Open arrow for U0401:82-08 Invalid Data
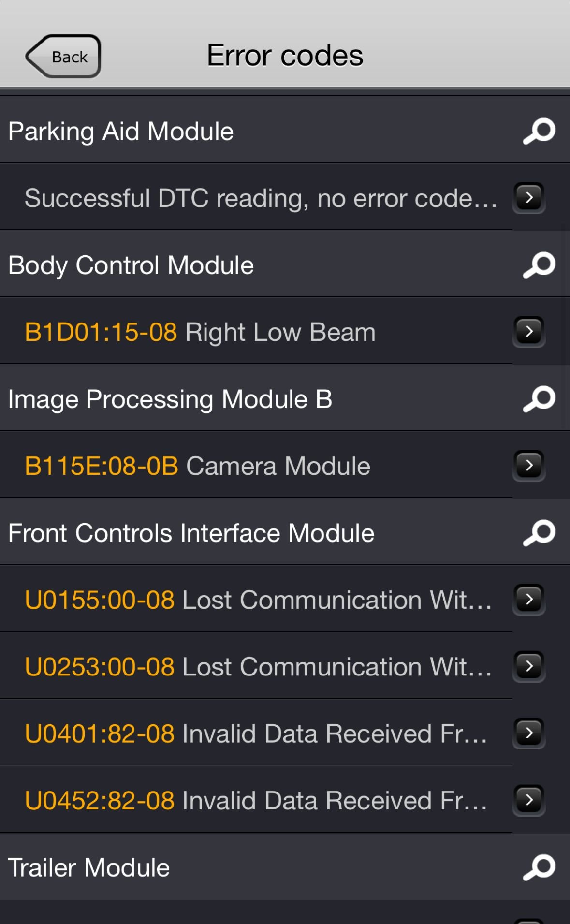This screenshot has height=924, width=570. pos(529,733)
